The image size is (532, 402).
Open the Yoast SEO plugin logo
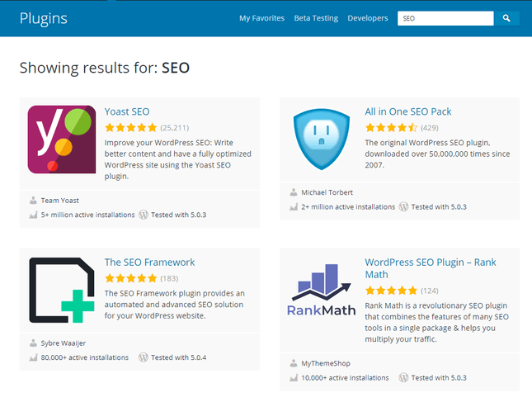click(x=62, y=140)
